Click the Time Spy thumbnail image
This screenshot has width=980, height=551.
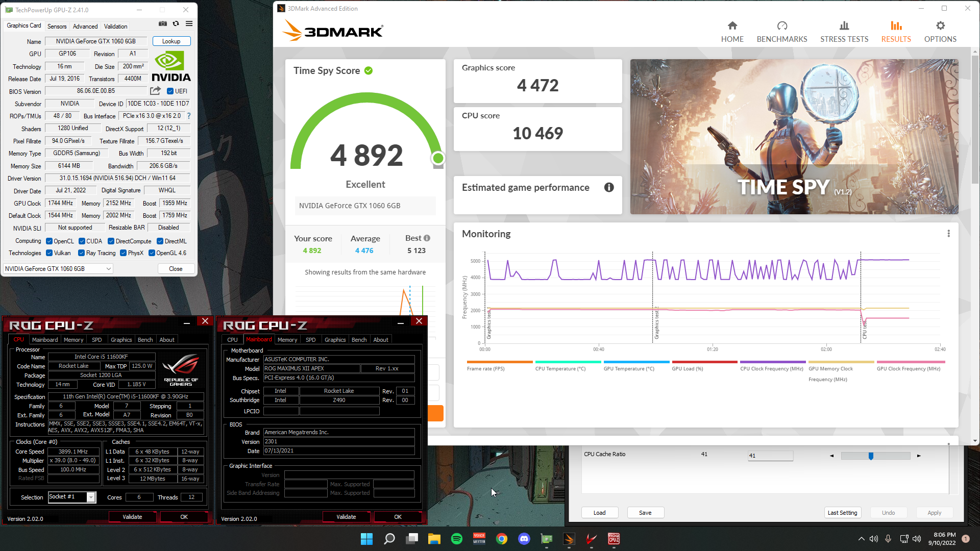[794, 137]
